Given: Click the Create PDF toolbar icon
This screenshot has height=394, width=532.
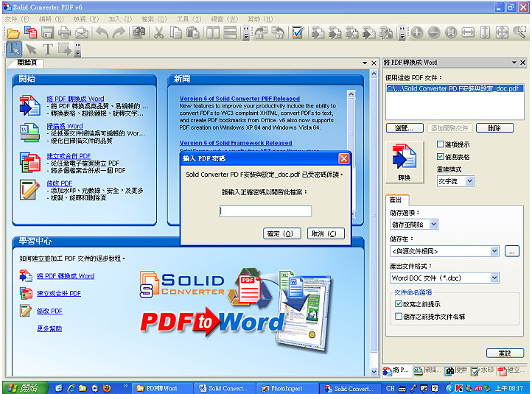Looking at the screenshot, I should pos(31,33).
